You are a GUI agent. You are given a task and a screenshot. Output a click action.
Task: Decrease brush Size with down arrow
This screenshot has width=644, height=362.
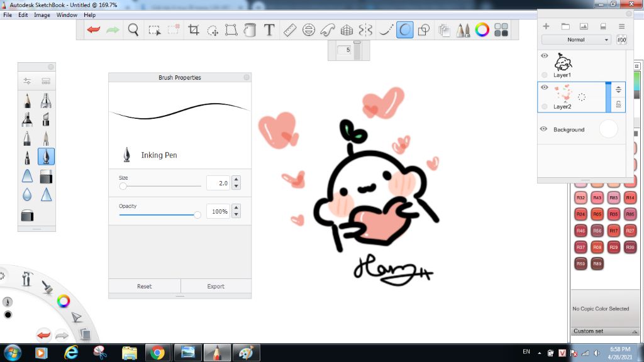click(236, 186)
